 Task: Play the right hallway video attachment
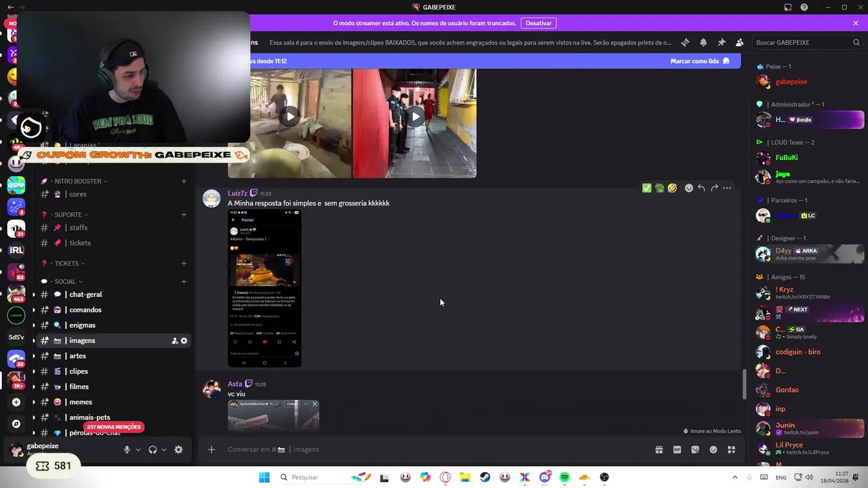pos(414,116)
